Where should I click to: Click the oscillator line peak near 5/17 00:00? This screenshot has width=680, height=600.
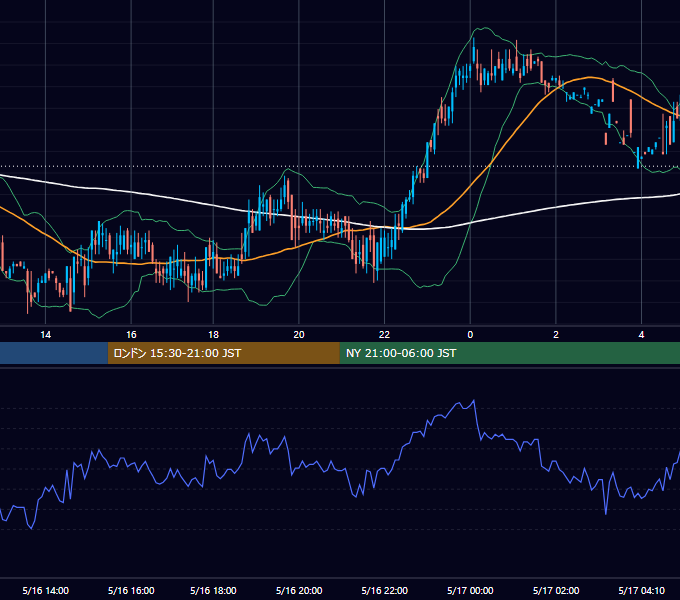point(474,401)
